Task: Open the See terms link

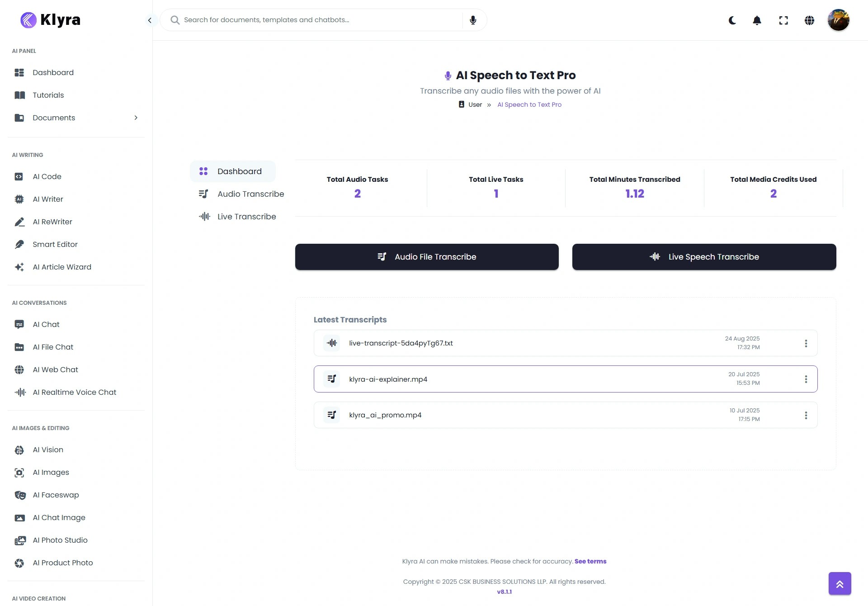Action: pos(590,561)
